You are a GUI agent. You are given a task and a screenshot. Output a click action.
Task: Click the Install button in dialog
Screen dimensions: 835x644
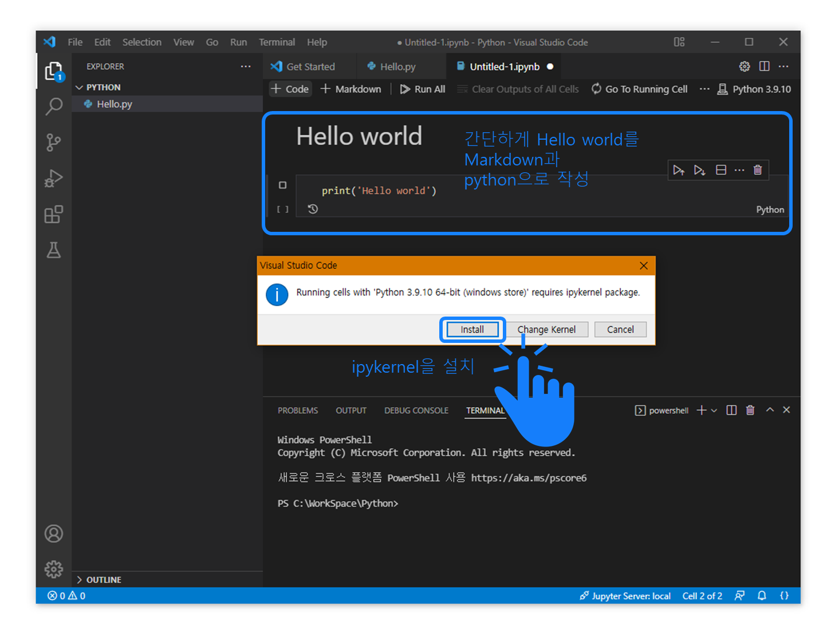pyautogui.click(x=472, y=330)
